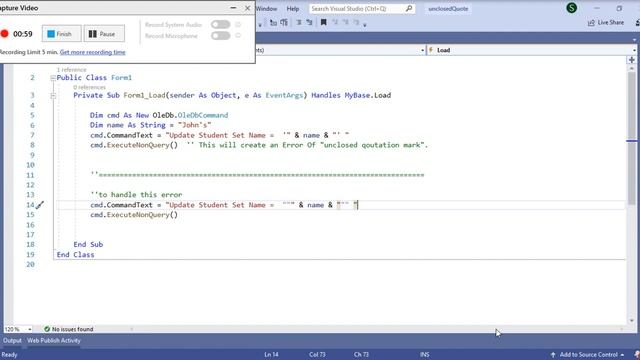The width and height of the screenshot is (640, 360).
Task: Click the red recording indicator dot
Action: coord(4,34)
